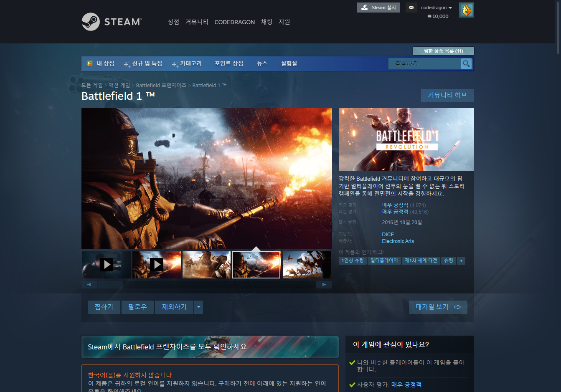Image resolution: width=561 pixels, height=392 pixels.
Task: Open 실험실 tab
Action: click(289, 63)
